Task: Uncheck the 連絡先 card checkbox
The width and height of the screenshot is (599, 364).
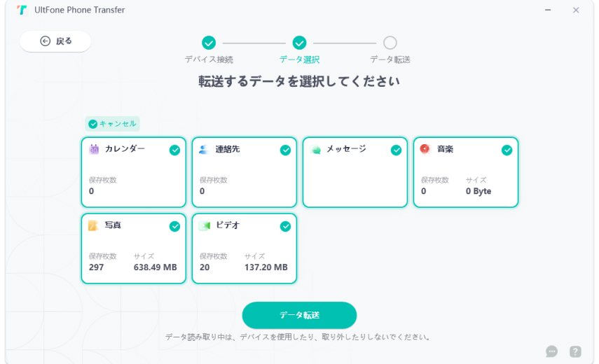Action: pos(285,150)
